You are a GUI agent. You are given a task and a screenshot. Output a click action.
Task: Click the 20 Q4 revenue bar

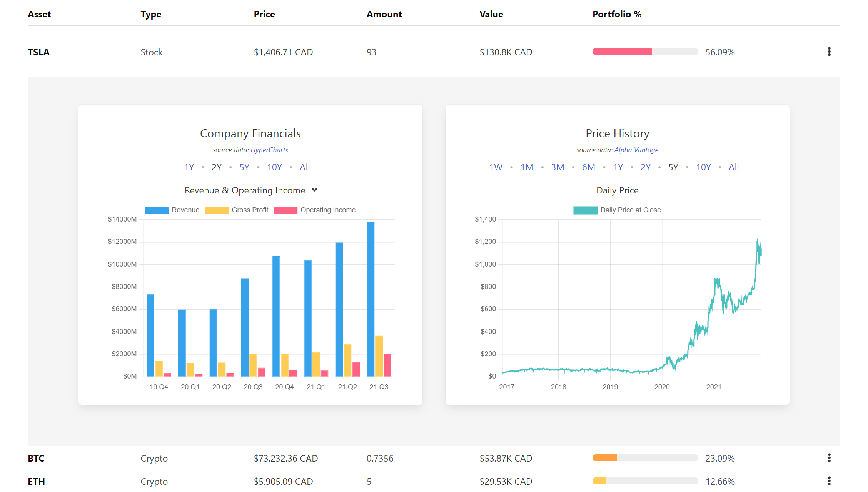pyautogui.click(x=276, y=316)
